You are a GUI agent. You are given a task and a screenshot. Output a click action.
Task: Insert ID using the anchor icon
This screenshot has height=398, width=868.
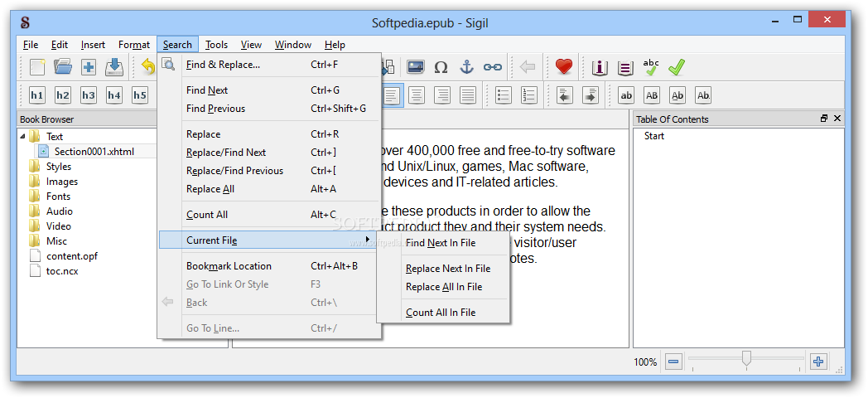coord(467,67)
